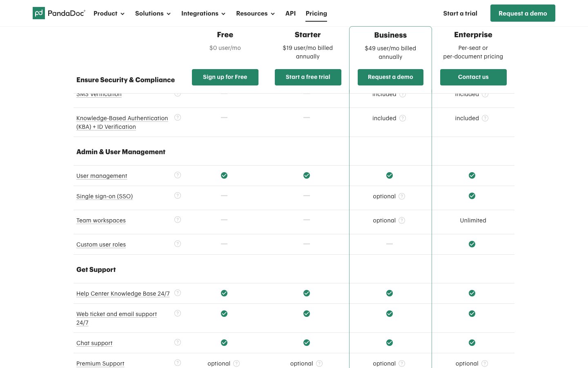Click Starter plan Chat support checkmark
Screen dimensions: 588x368
tap(307, 343)
